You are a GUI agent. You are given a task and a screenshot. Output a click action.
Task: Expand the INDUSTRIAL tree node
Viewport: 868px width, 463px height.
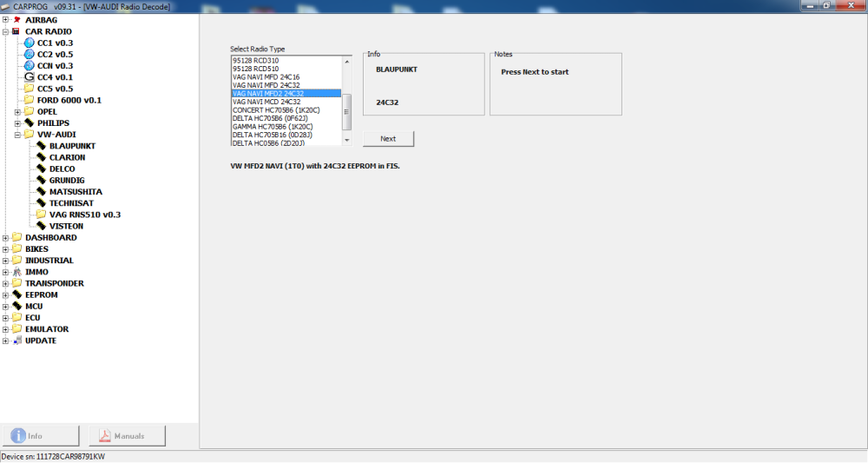[x=5, y=261]
